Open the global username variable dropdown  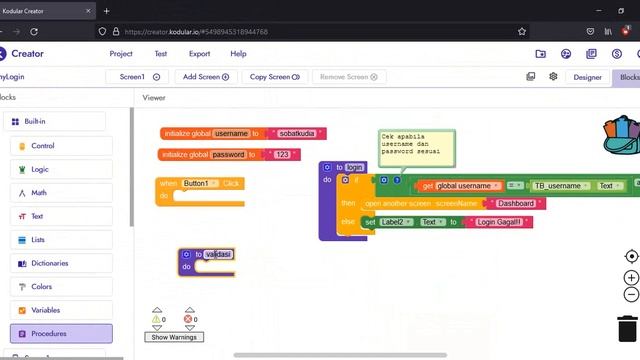468,186
